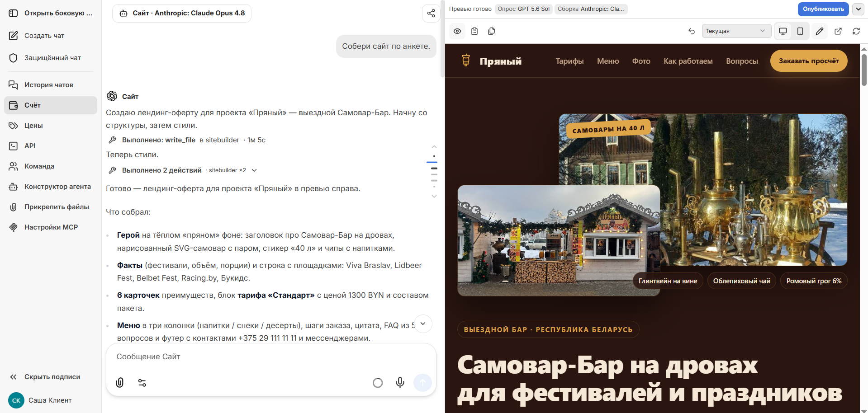The width and height of the screenshot is (868, 413).
Task: Click the clipboard list icon in the preview toolbar
Action: click(x=474, y=31)
